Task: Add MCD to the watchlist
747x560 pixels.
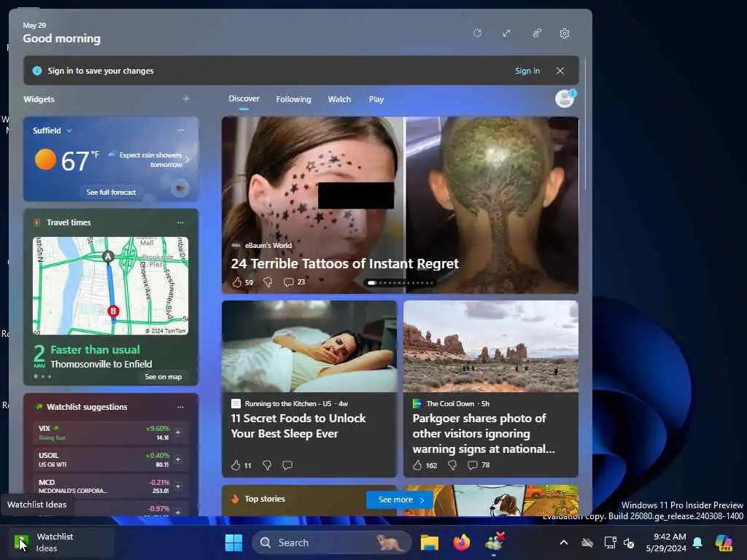Action: pos(178,486)
